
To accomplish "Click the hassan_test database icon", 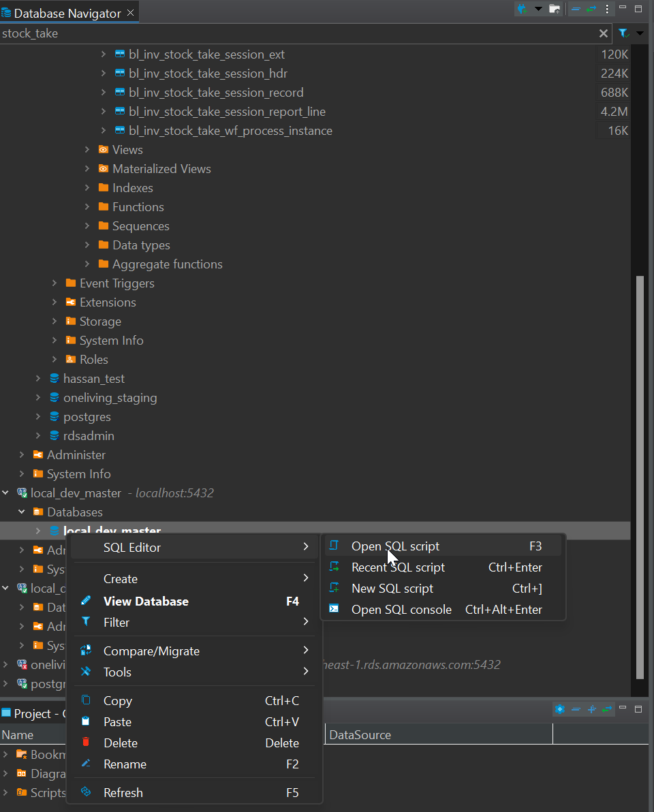I will (x=54, y=379).
